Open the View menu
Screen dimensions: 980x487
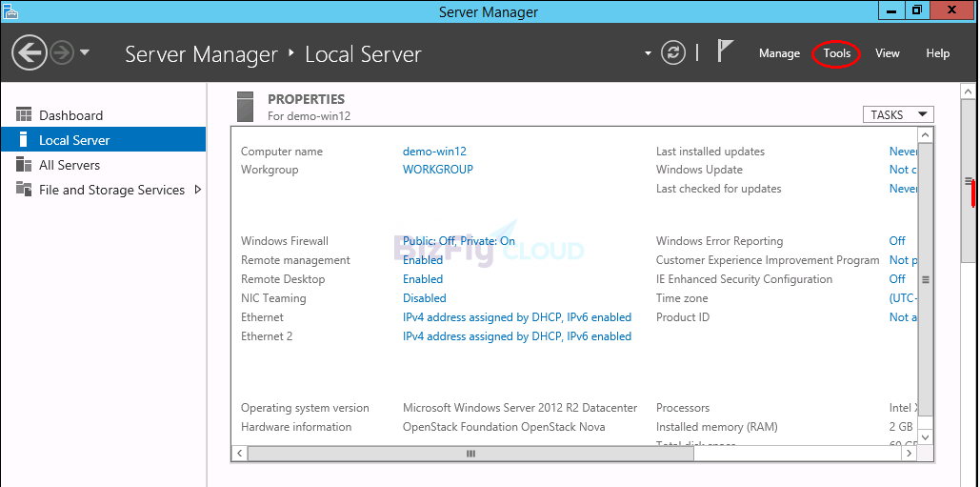(887, 53)
